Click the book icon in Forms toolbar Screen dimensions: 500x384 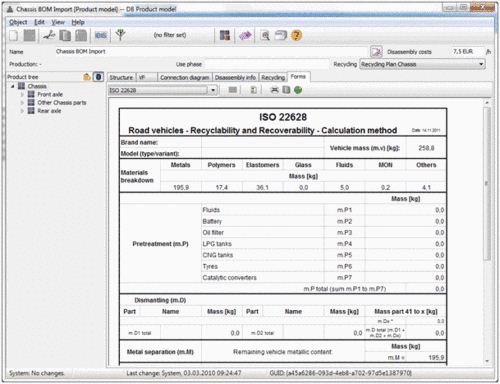click(286, 90)
